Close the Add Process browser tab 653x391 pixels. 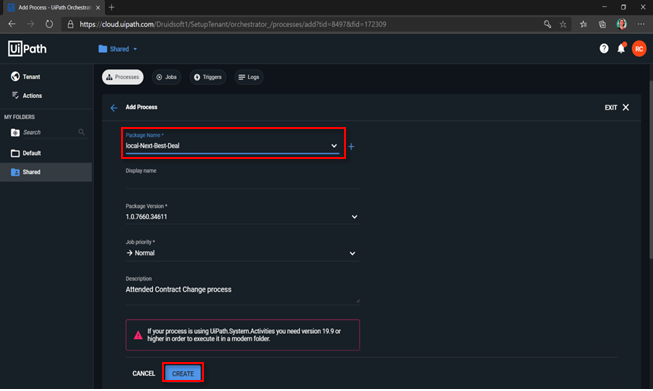[98, 7]
